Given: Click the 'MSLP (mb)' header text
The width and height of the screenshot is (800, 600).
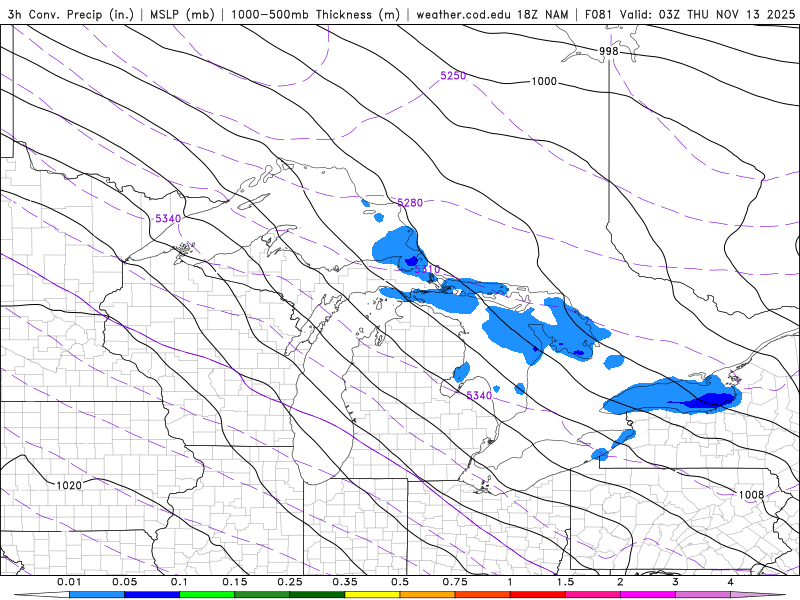Looking at the screenshot, I should pyautogui.click(x=182, y=14).
